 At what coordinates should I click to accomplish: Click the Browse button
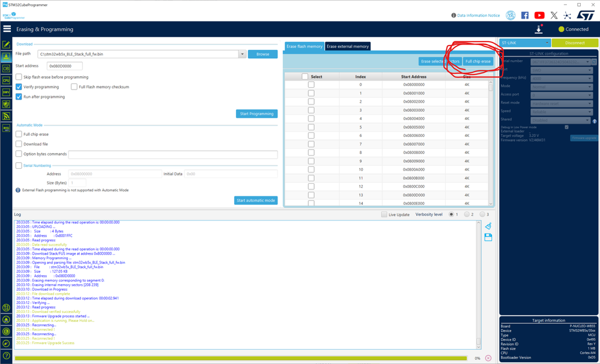[262, 54]
